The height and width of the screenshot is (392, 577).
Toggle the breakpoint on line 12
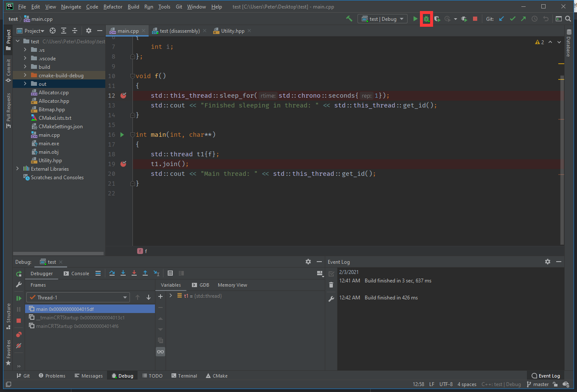click(x=123, y=96)
